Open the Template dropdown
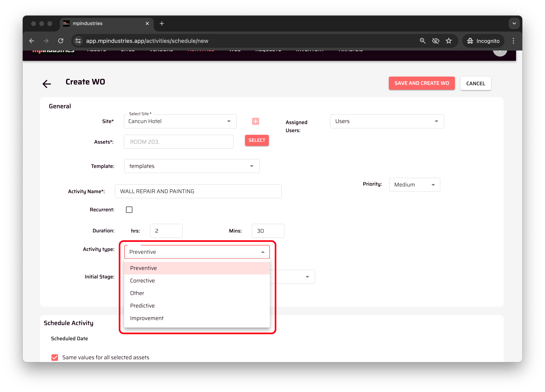The image size is (545, 392). tap(192, 166)
